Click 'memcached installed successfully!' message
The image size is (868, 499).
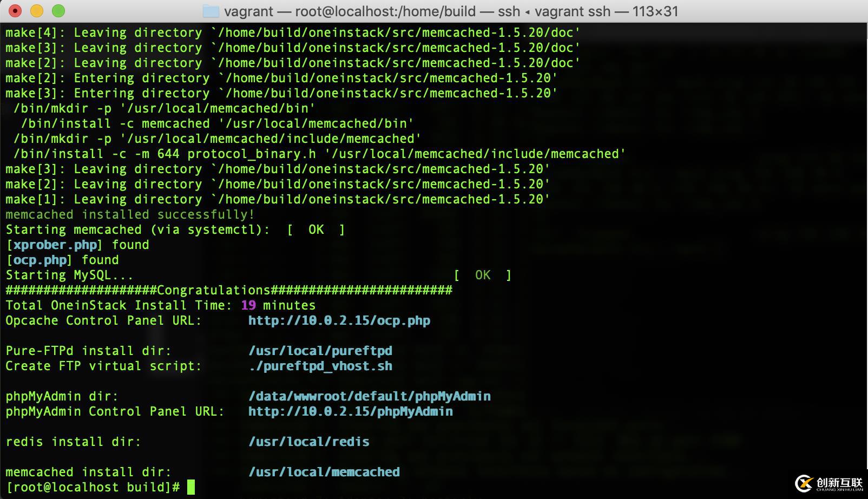(130, 214)
